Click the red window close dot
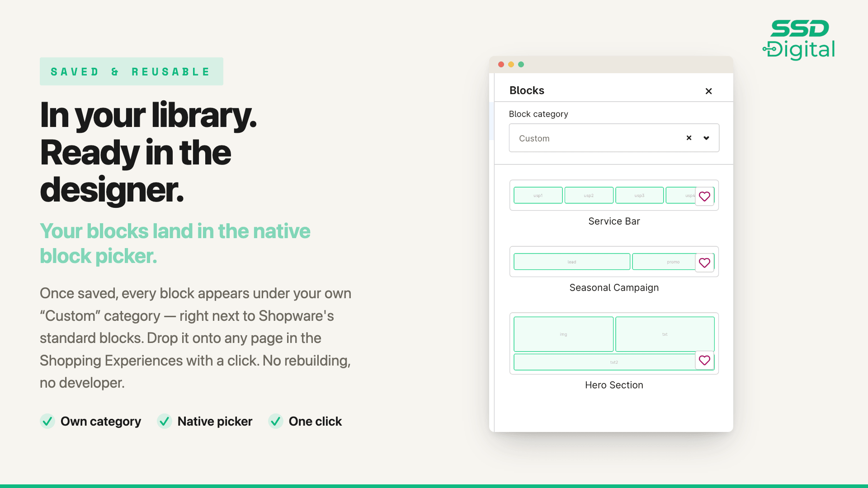The height and width of the screenshot is (488, 868). click(x=501, y=65)
